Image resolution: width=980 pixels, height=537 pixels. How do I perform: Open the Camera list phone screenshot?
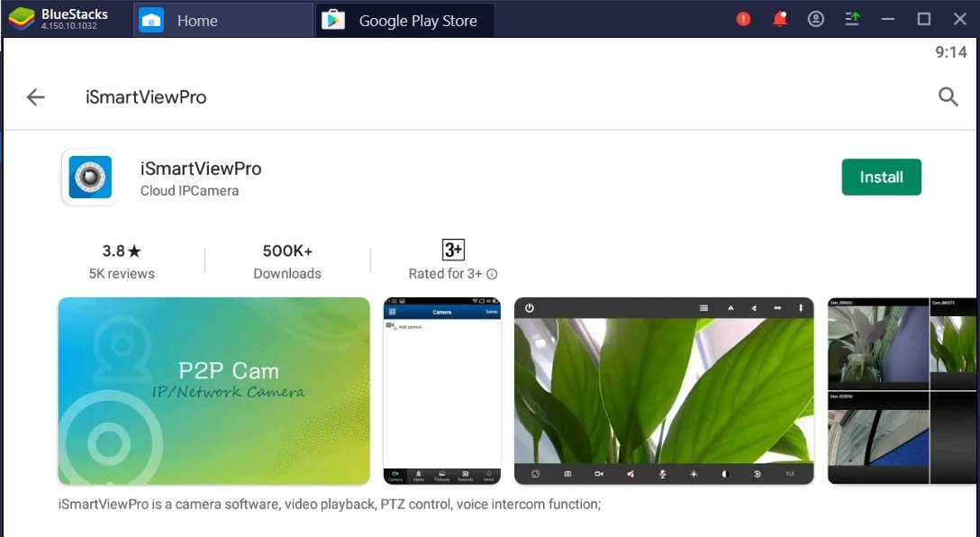click(x=442, y=391)
